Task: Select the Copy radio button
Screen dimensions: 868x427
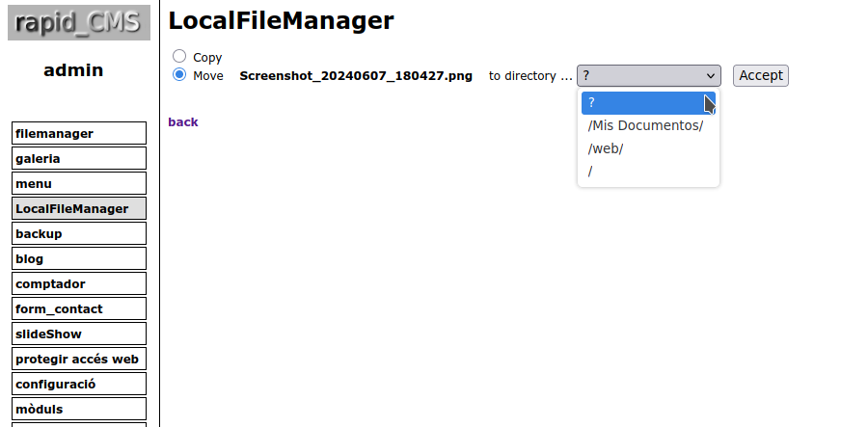Action: [179, 56]
